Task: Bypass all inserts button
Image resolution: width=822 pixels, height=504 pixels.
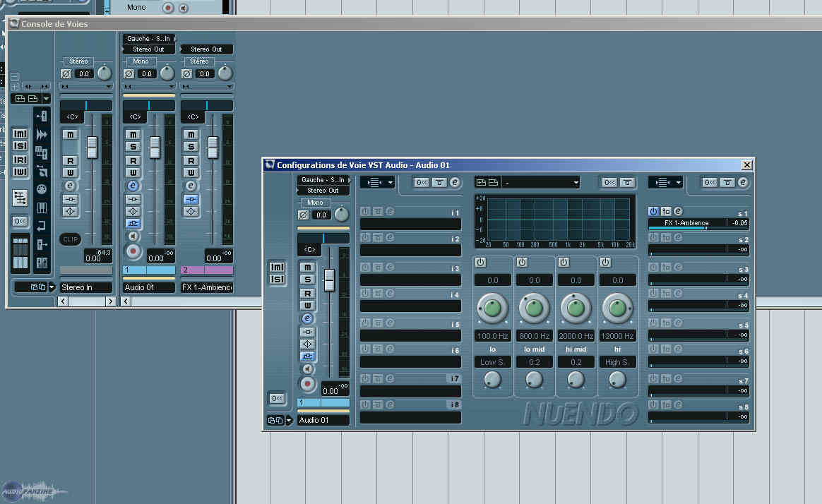Action: (439, 182)
